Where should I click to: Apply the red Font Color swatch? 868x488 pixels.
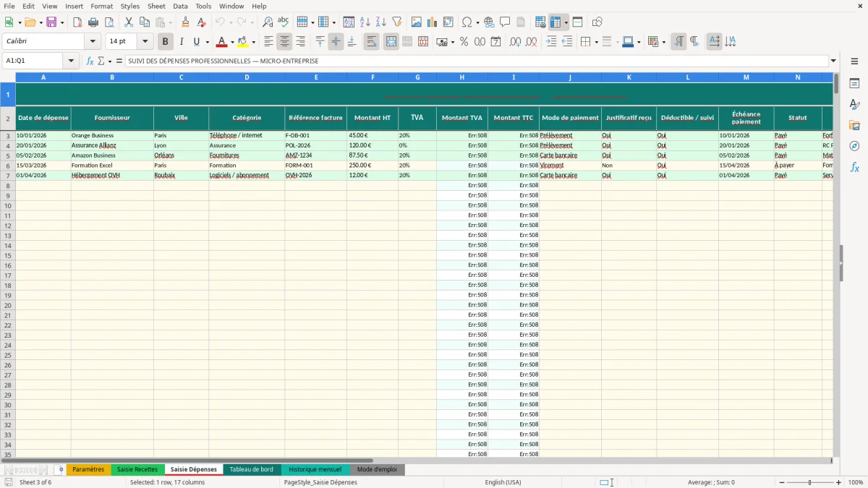(x=222, y=42)
